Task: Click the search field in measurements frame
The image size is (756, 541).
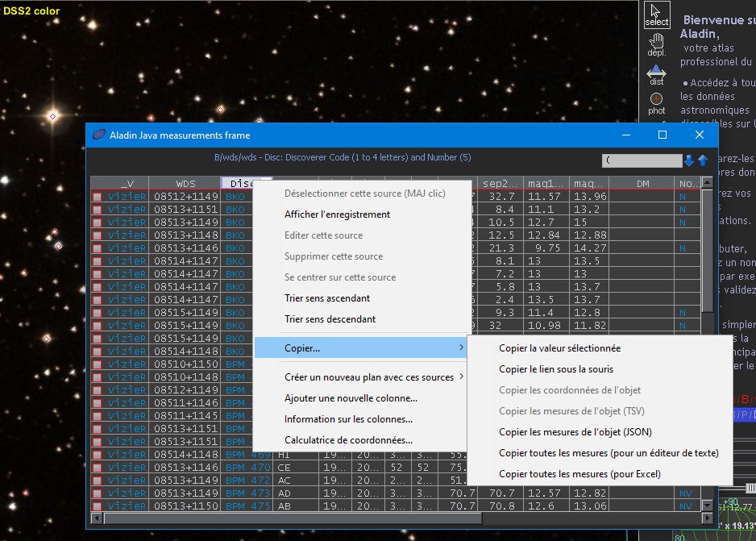Action: click(642, 160)
